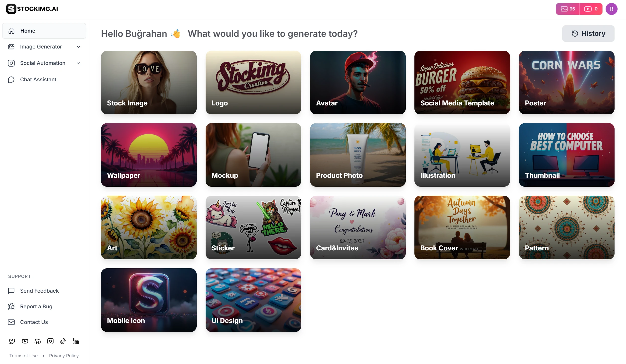The height and width of the screenshot is (364, 626).
Task: Select Home in the sidebar
Action: pyautogui.click(x=44, y=31)
